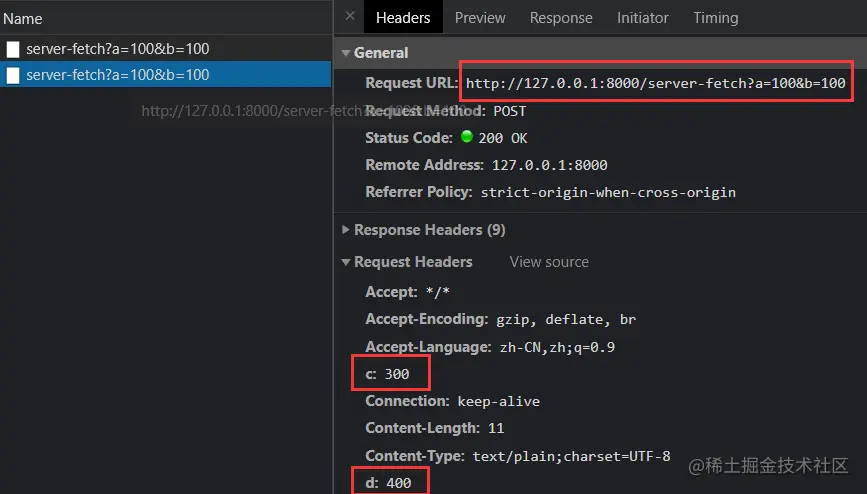This screenshot has width=867, height=494.
Task: Click file icon of first server-fetch request
Action: tap(13, 49)
